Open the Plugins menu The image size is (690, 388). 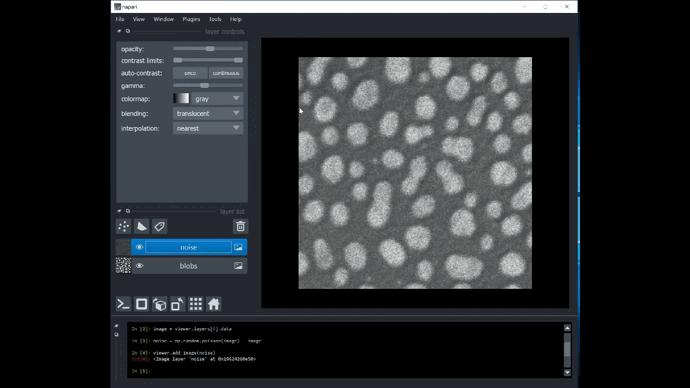coord(191,19)
